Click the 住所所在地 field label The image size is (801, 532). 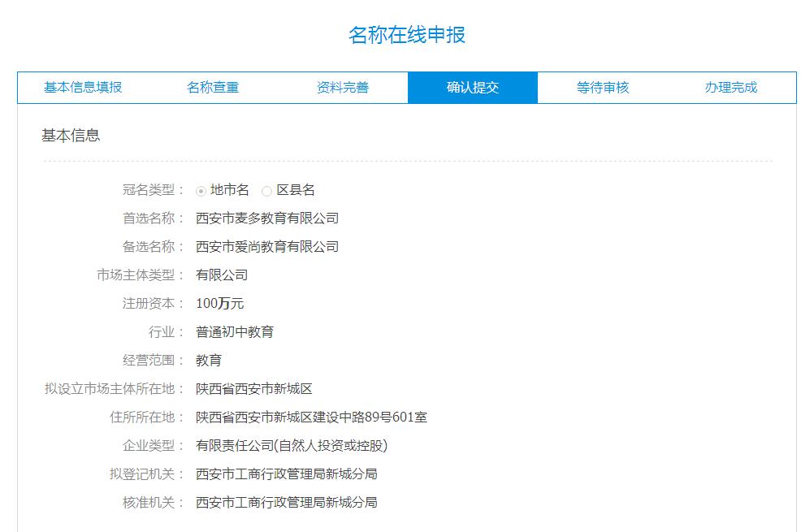pyautogui.click(x=146, y=417)
